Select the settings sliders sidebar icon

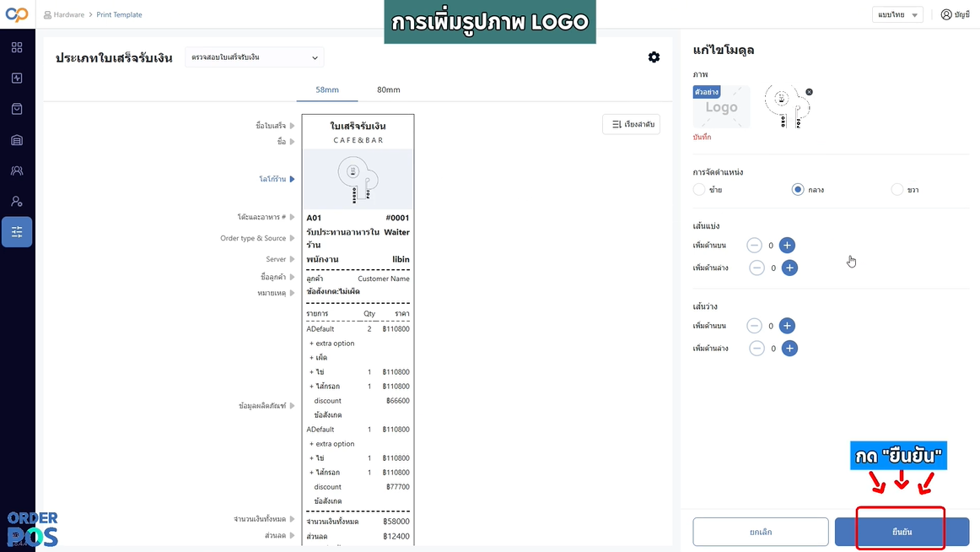(17, 232)
